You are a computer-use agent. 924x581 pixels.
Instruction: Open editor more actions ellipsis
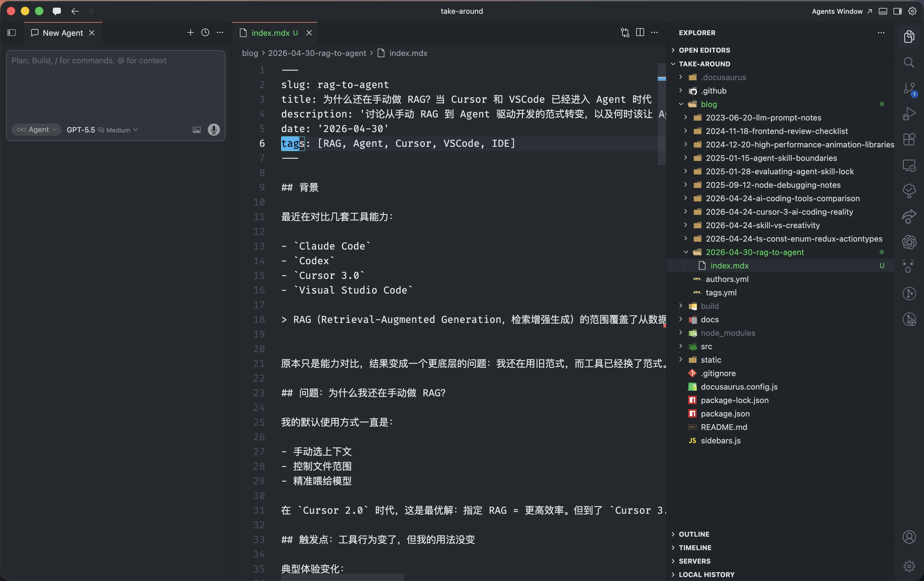point(654,33)
